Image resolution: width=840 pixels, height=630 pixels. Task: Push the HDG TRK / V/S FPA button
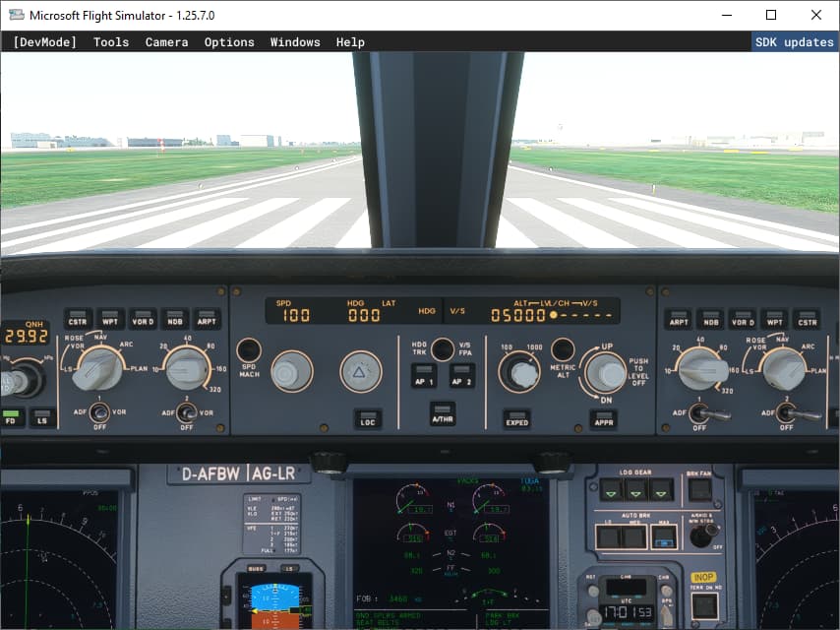[x=443, y=349]
